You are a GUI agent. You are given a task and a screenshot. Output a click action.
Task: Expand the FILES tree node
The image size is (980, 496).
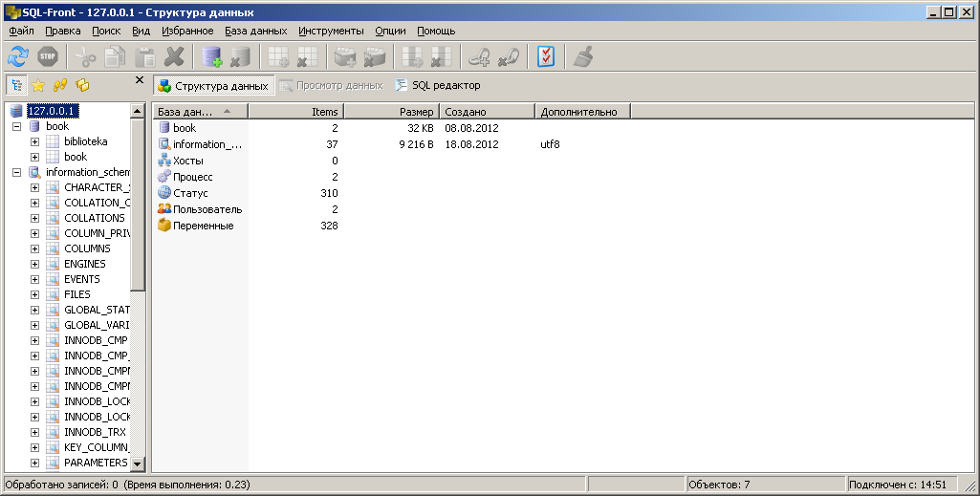[x=35, y=295]
